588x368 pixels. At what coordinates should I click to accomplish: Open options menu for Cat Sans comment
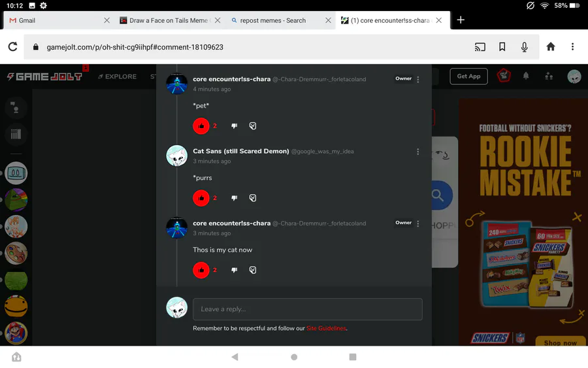417,152
